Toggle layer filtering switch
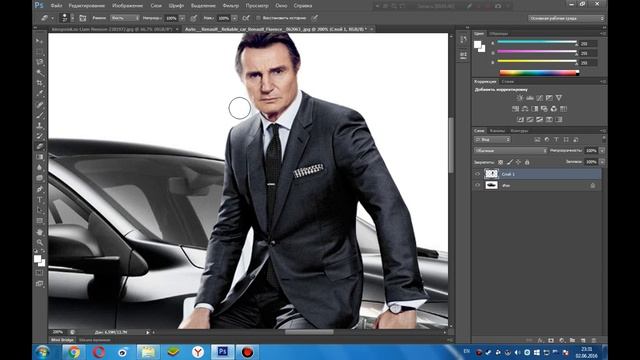Screen dimensions: 640x360 604,139
